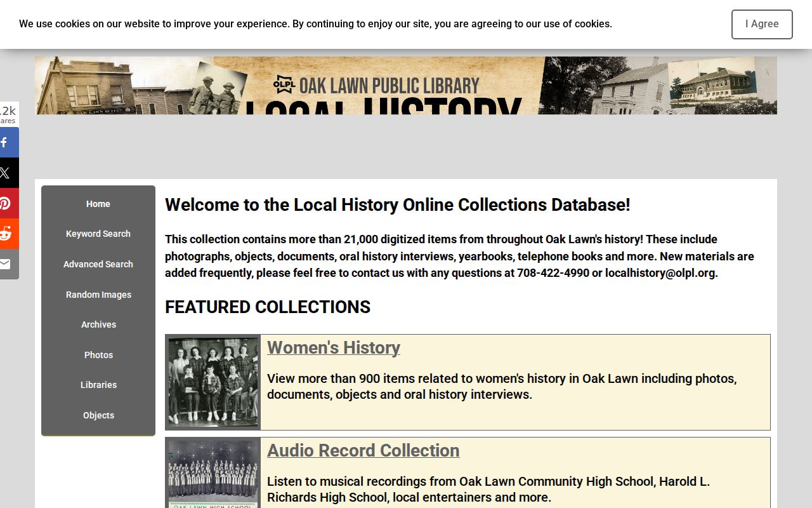The image size is (812, 508).
Task: Click the Women's History group photo thumbnail
Action: 213,382
